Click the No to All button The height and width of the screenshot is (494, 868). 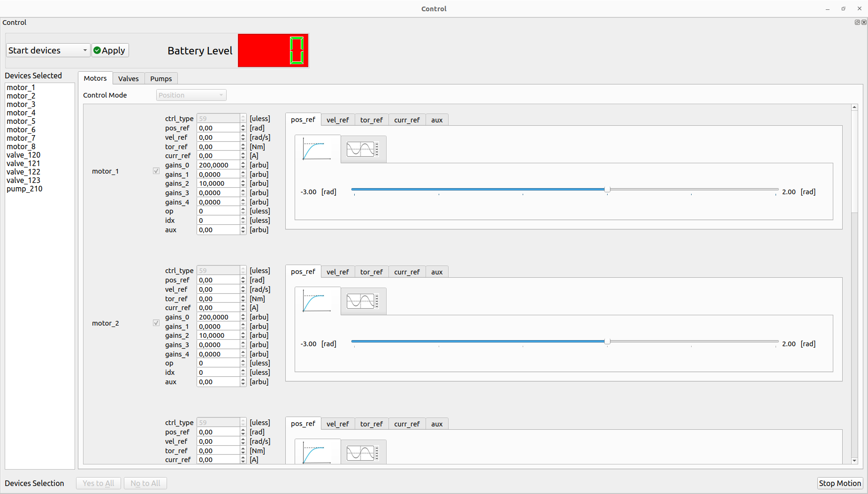145,483
